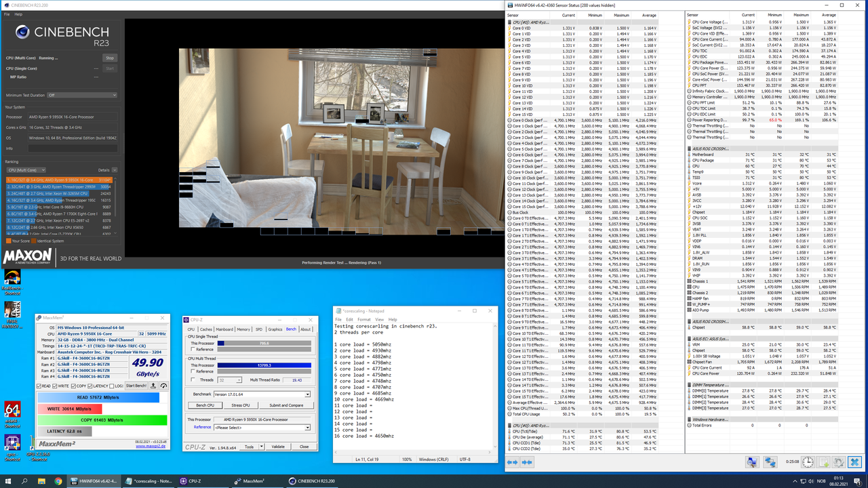The height and width of the screenshot is (488, 868).
Task: Toggle WRITE checkbox in MaxxMem
Action: [54, 386]
